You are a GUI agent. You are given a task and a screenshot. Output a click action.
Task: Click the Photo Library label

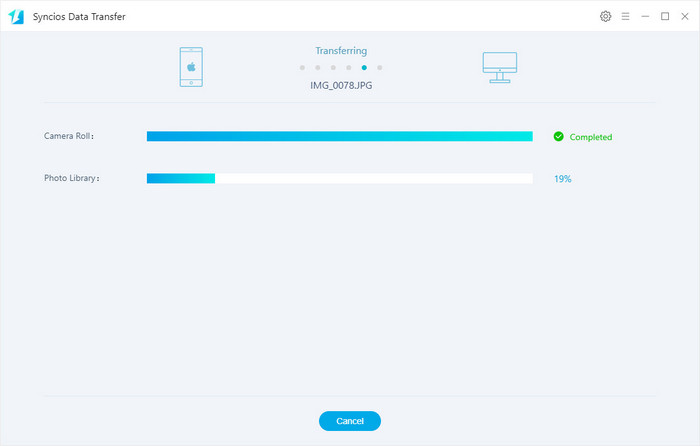pos(72,178)
